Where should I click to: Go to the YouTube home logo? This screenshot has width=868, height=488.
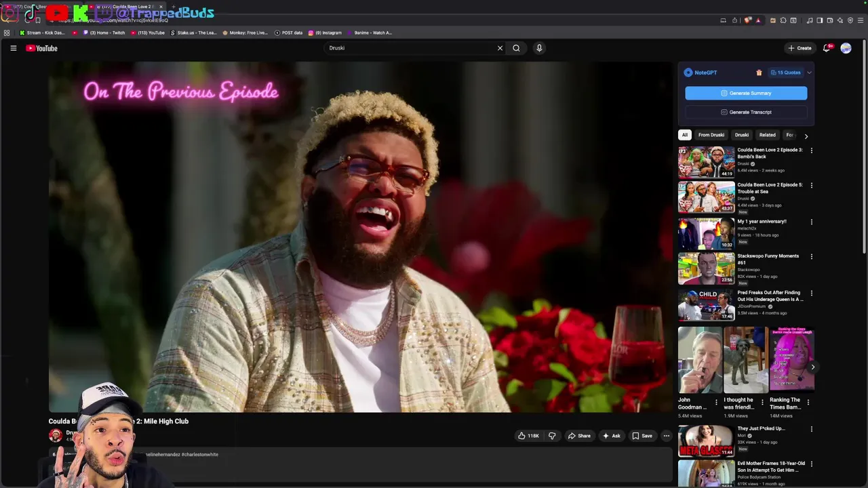[x=41, y=48]
